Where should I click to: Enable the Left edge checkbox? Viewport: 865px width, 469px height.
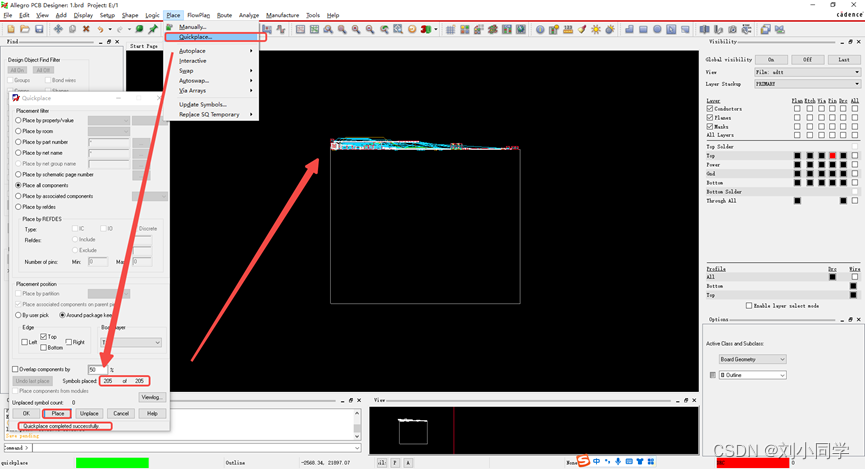click(x=25, y=342)
